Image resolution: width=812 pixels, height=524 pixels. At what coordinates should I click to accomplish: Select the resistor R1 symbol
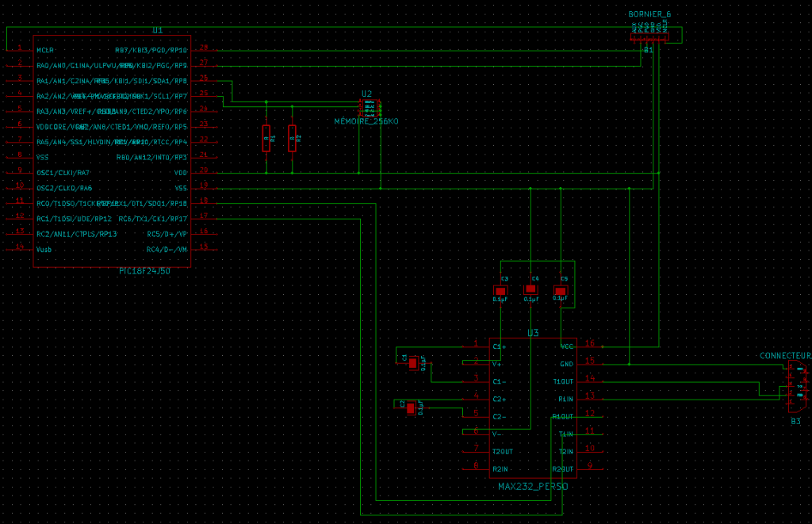pyautogui.click(x=266, y=138)
